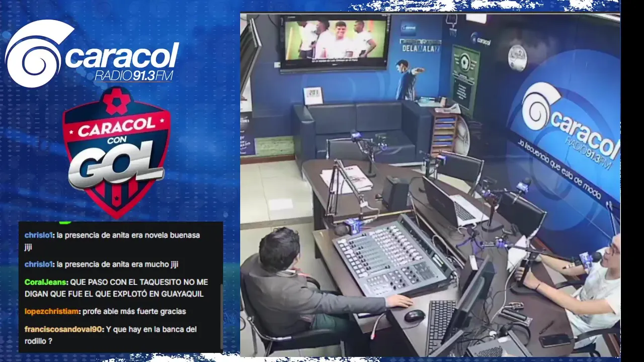This screenshot has height=362, width=644.
Task: Click message 'Y que hay en la banca del rodillo ?'
Action: tap(110, 335)
